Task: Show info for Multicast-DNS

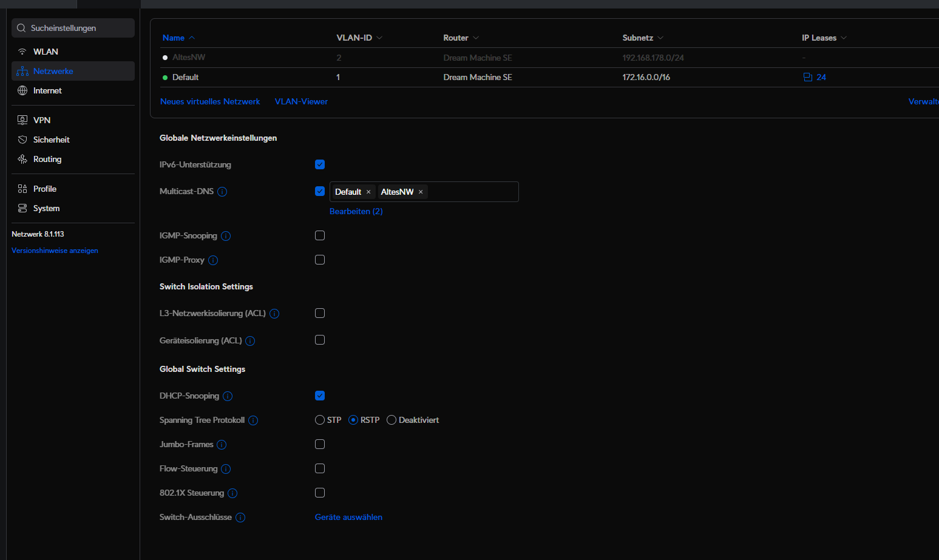Action: (x=222, y=192)
